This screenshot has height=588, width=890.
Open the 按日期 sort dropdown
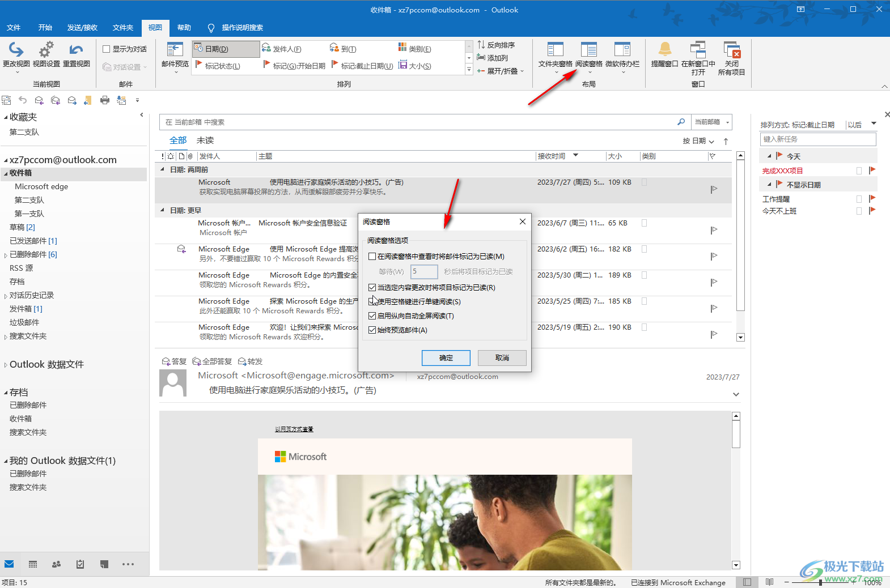pyautogui.click(x=698, y=141)
